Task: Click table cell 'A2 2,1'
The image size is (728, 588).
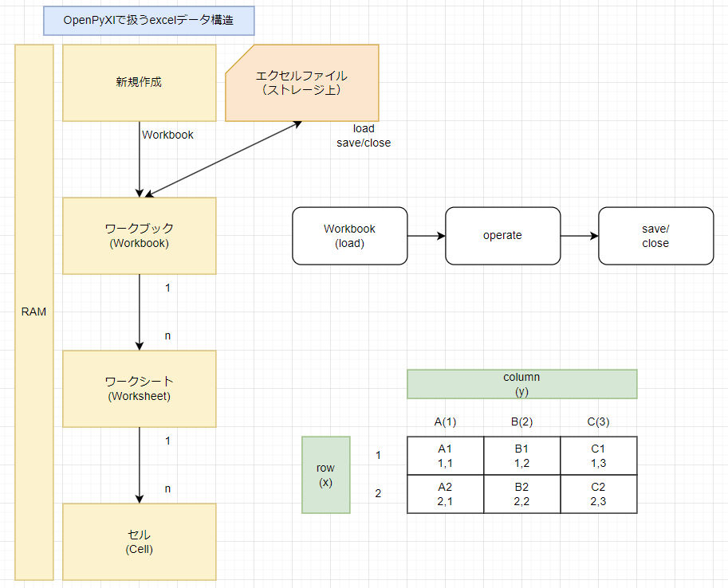Action: point(445,494)
